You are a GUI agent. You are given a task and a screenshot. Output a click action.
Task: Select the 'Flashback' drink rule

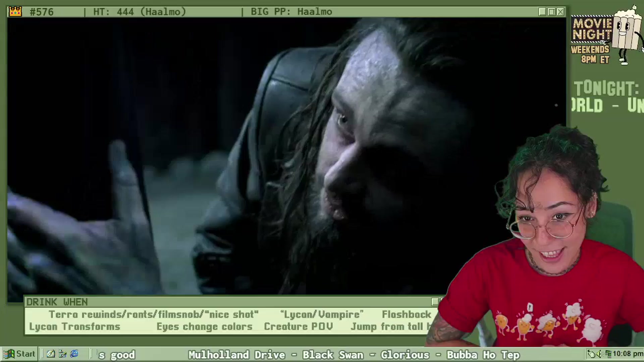pos(407,314)
